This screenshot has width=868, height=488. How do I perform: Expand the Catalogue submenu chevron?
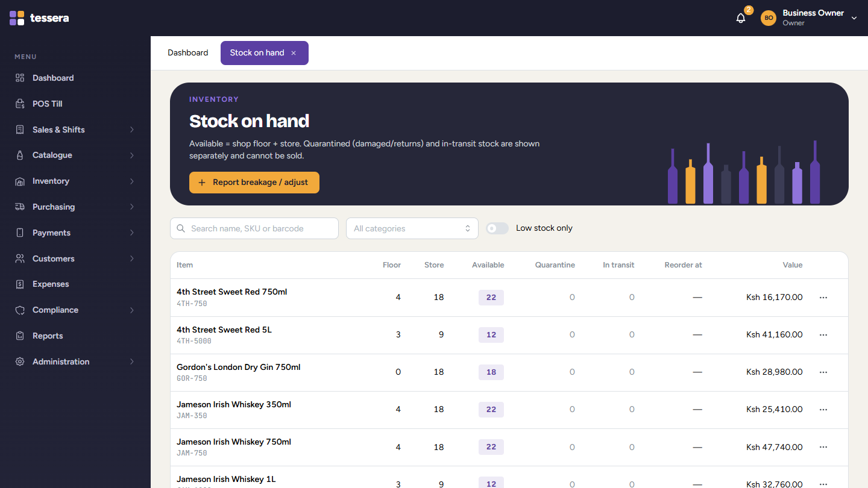click(131, 155)
